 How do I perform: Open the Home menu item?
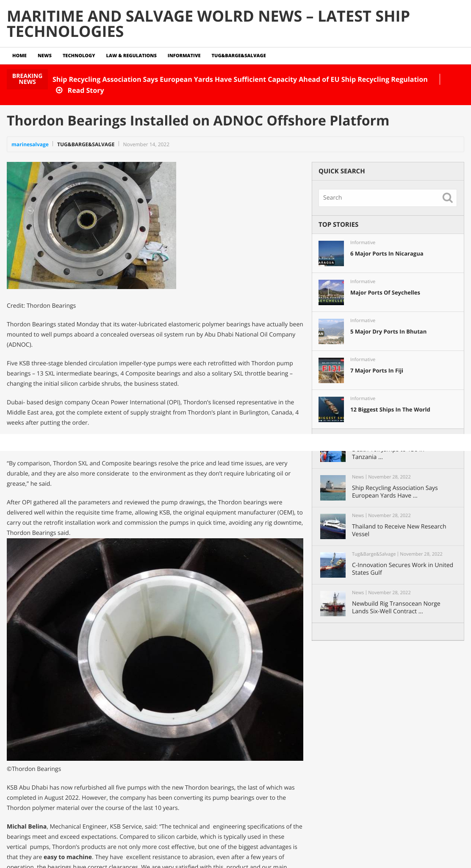point(19,56)
